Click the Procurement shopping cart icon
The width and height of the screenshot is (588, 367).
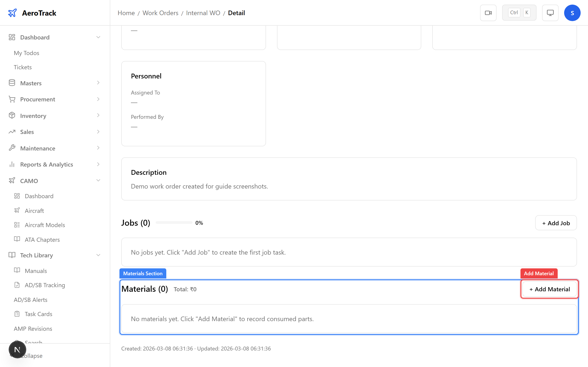12,99
